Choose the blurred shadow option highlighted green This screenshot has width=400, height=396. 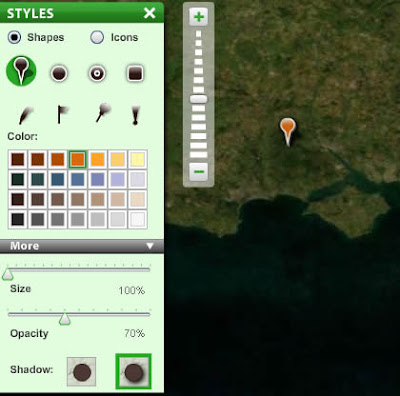click(133, 372)
